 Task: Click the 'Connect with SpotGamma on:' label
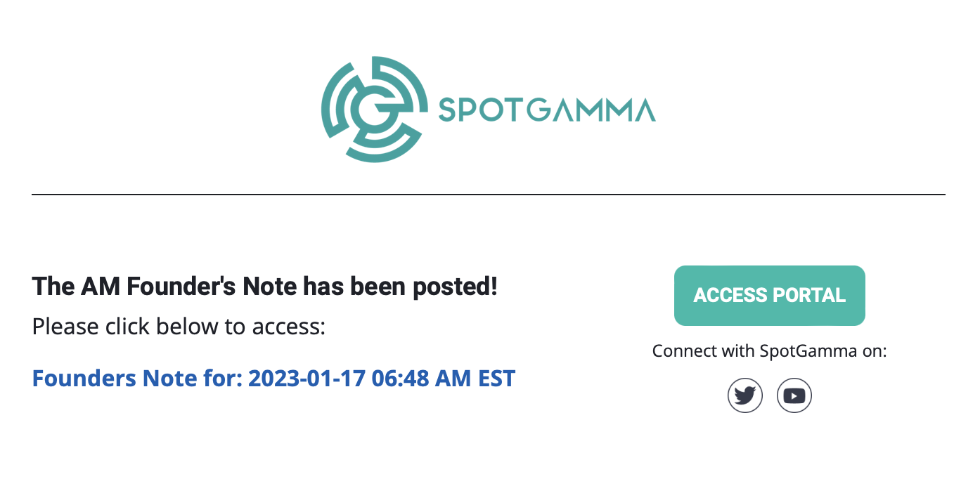[770, 351]
